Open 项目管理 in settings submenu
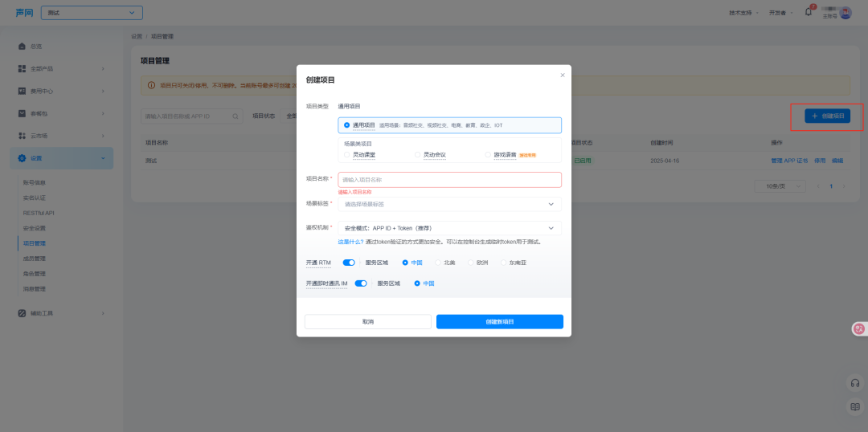Screen dimensions: 868x432 pos(35,243)
